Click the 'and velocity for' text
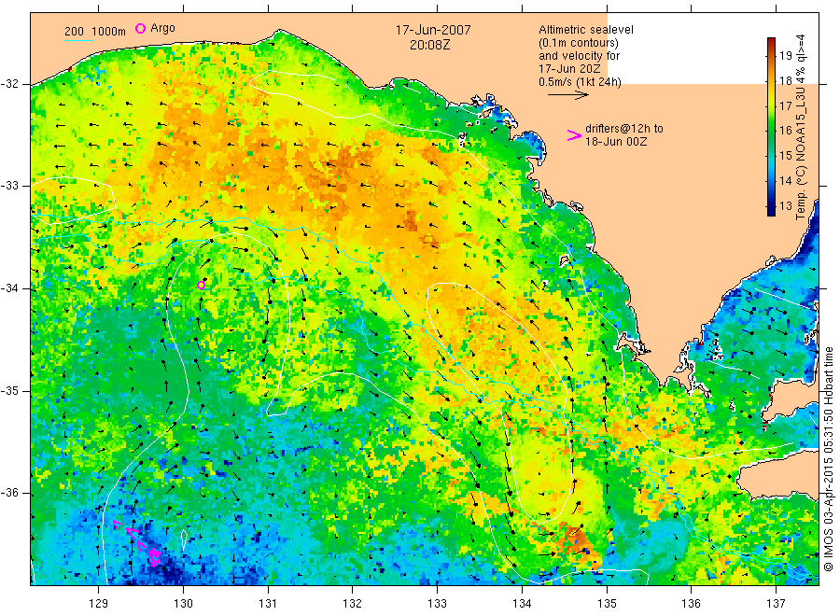 click(579, 56)
